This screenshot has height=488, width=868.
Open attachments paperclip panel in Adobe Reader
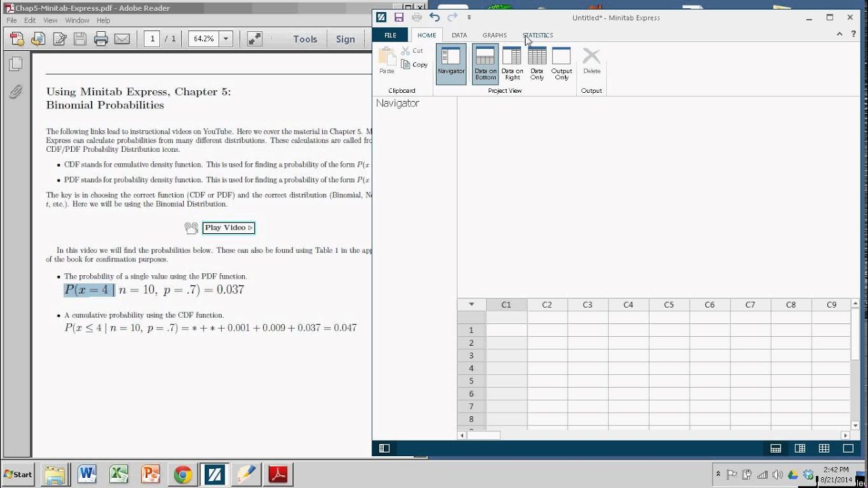click(15, 91)
